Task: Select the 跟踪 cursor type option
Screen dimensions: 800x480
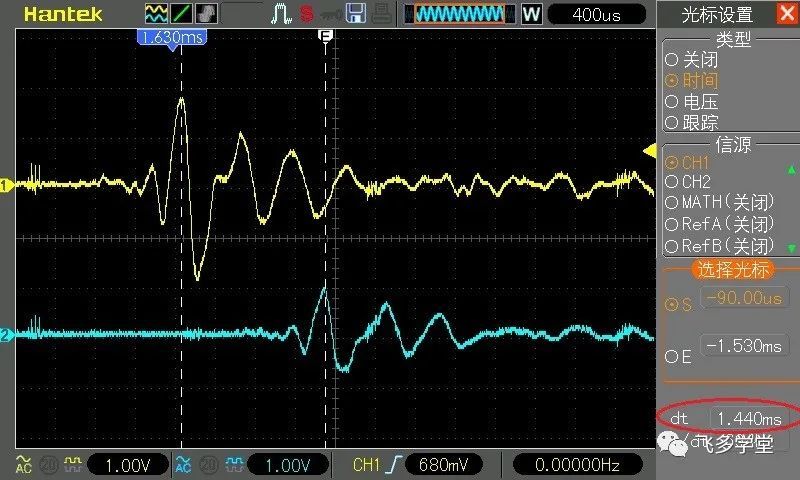Action: tap(692, 122)
